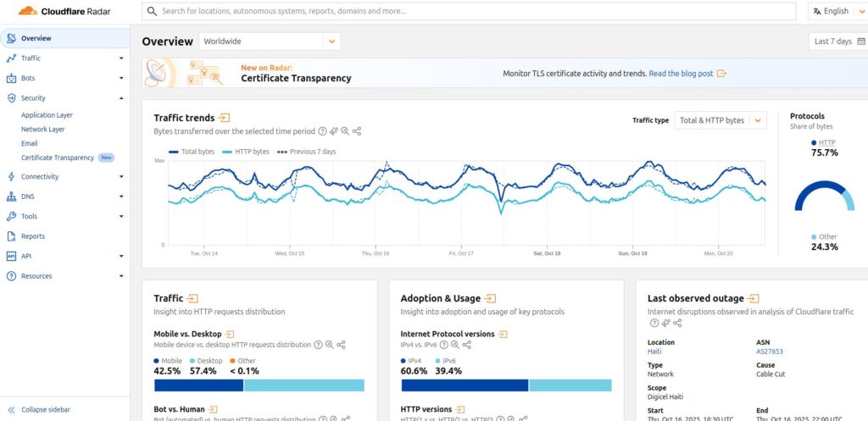Show help for IPv4 vs. IPv6

click(x=443, y=345)
